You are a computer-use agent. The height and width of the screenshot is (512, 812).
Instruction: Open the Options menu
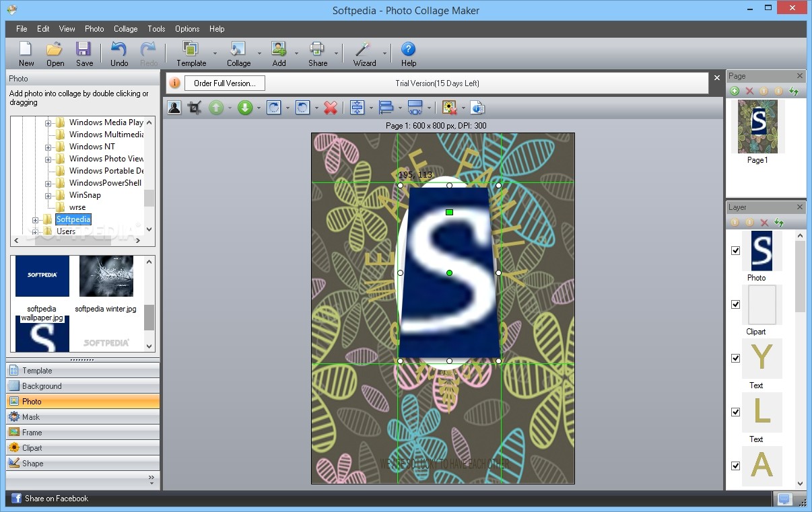tap(187, 29)
